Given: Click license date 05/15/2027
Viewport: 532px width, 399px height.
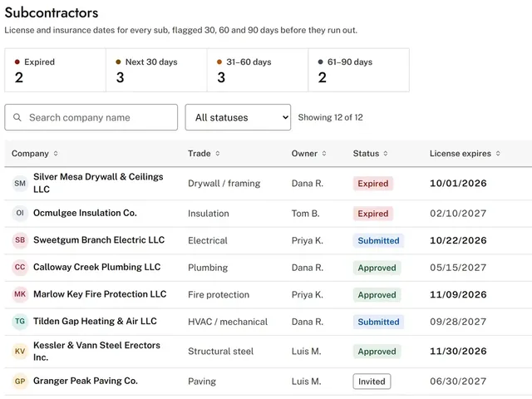Looking at the screenshot, I should (x=458, y=268).
